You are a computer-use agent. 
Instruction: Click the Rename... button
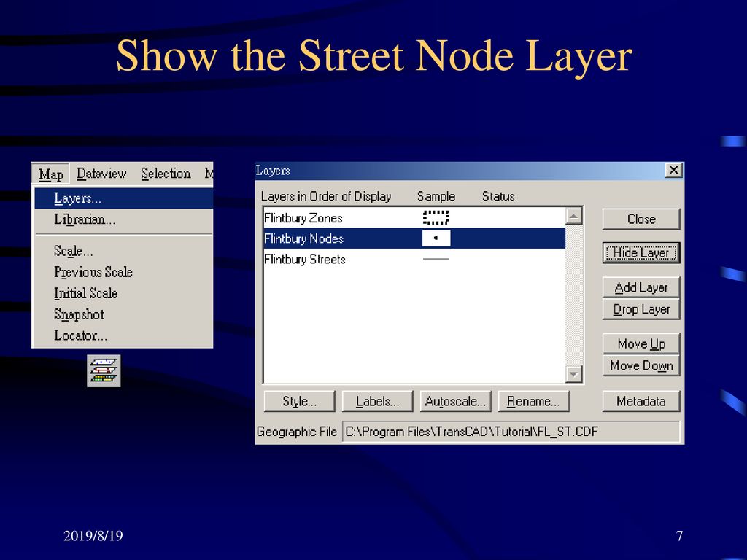pos(533,401)
